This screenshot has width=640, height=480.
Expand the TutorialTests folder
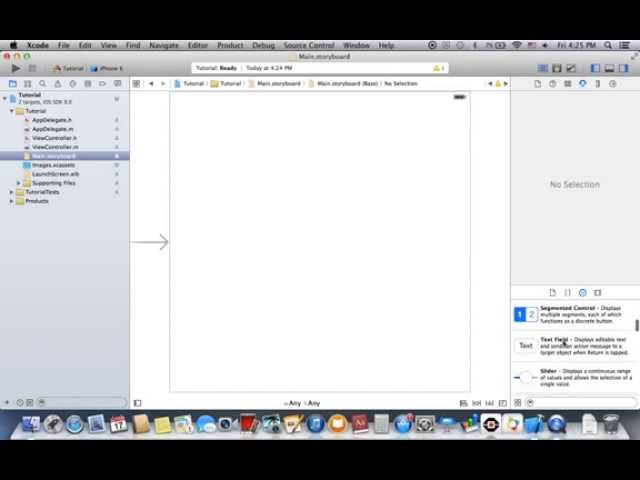click(12, 192)
